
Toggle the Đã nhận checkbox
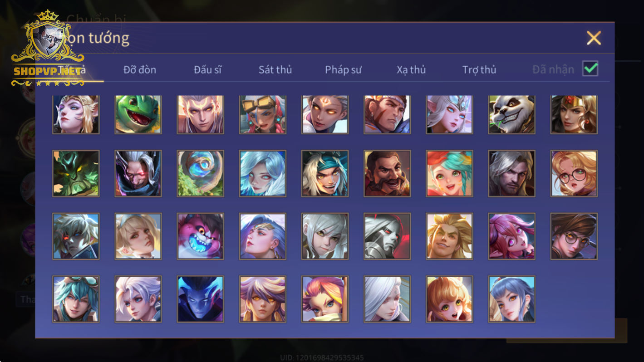pyautogui.click(x=590, y=68)
